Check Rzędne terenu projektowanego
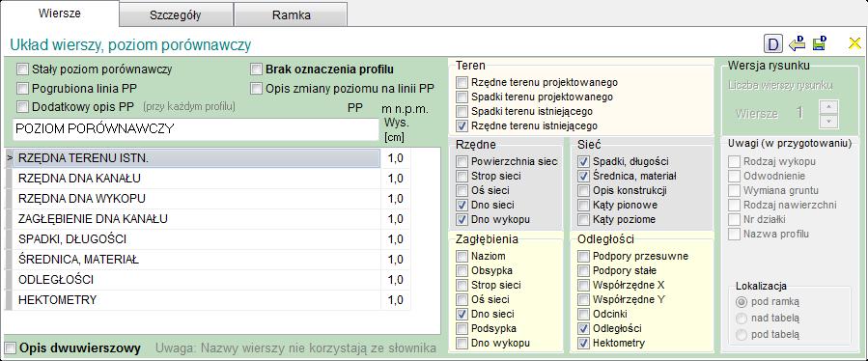This screenshot has height=361, width=868. tap(462, 82)
